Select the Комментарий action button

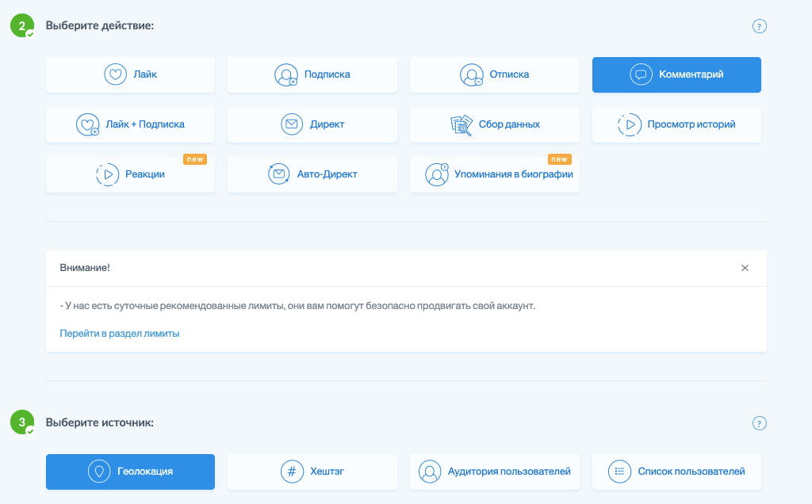pos(676,74)
